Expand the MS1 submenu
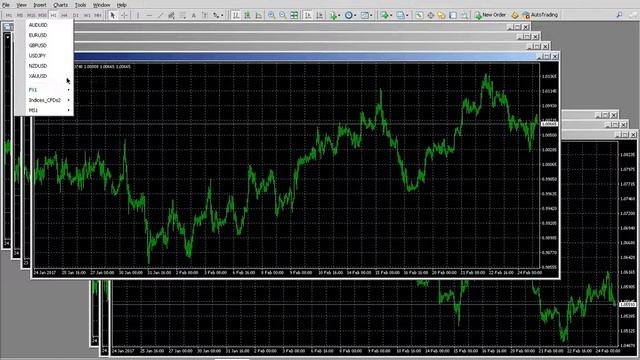The height and width of the screenshot is (360, 640). click(x=49, y=110)
